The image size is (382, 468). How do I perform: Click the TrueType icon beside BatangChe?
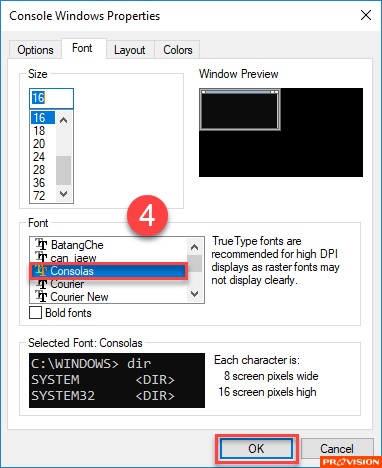coord(41,245)
